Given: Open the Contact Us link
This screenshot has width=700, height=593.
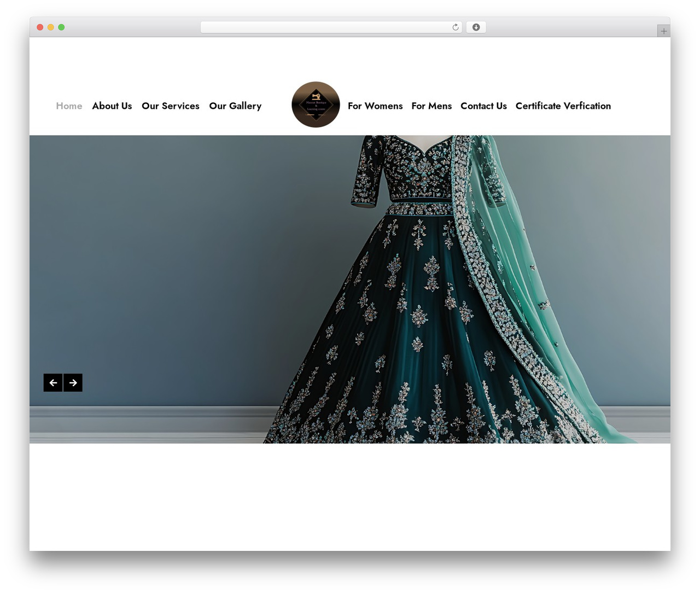Looking at the screenshot, I should click(483, 106).
